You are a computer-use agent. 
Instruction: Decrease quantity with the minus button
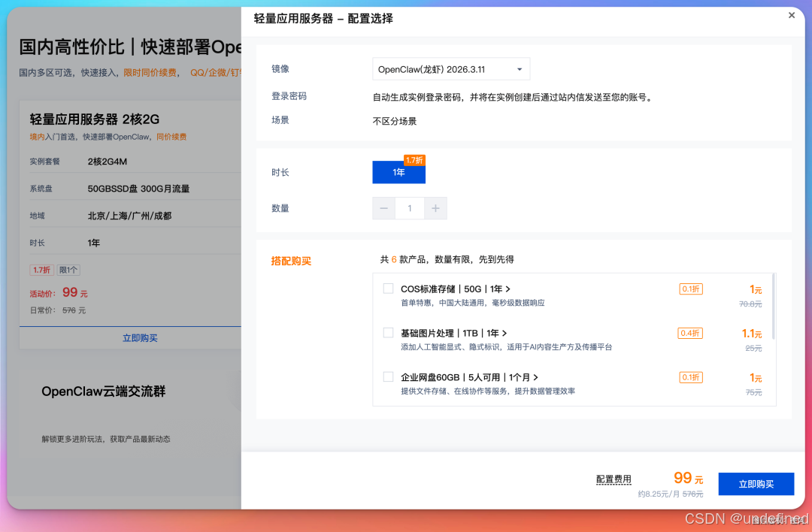click(x=383, y=208)
